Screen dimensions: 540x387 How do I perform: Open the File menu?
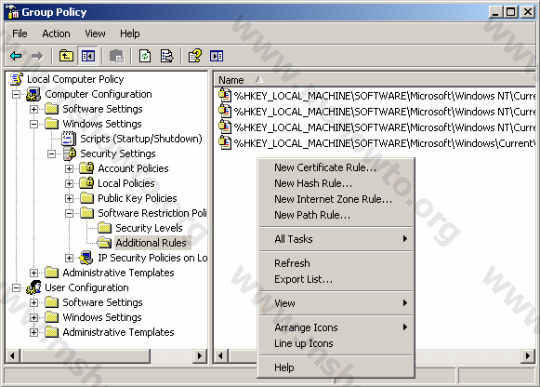point(20,33)
